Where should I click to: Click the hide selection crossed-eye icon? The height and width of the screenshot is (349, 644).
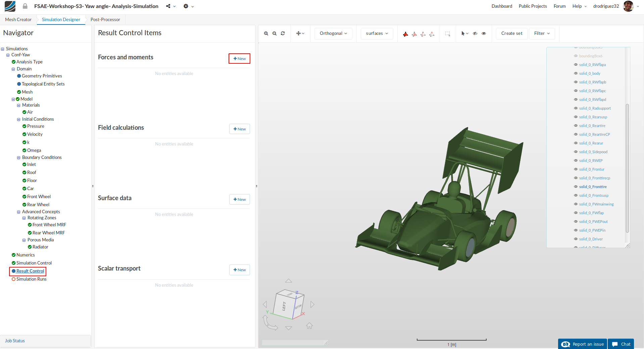(475, 34)
